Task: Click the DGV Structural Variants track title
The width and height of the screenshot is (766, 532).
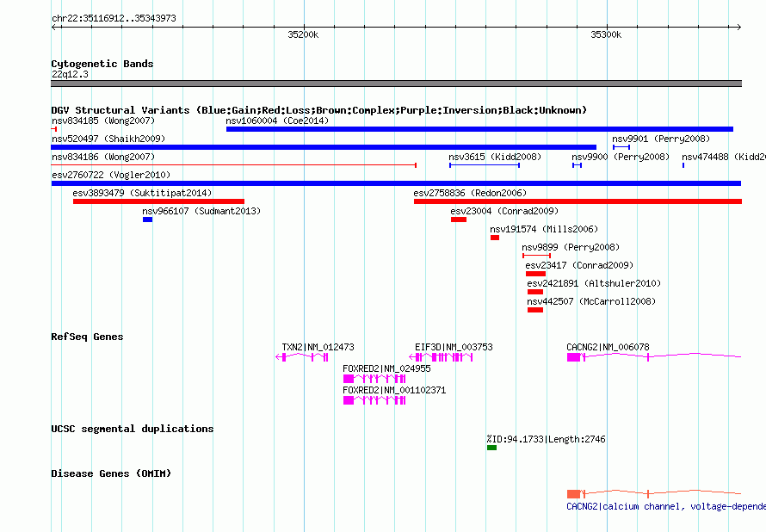Action: [x=319, y=110]
